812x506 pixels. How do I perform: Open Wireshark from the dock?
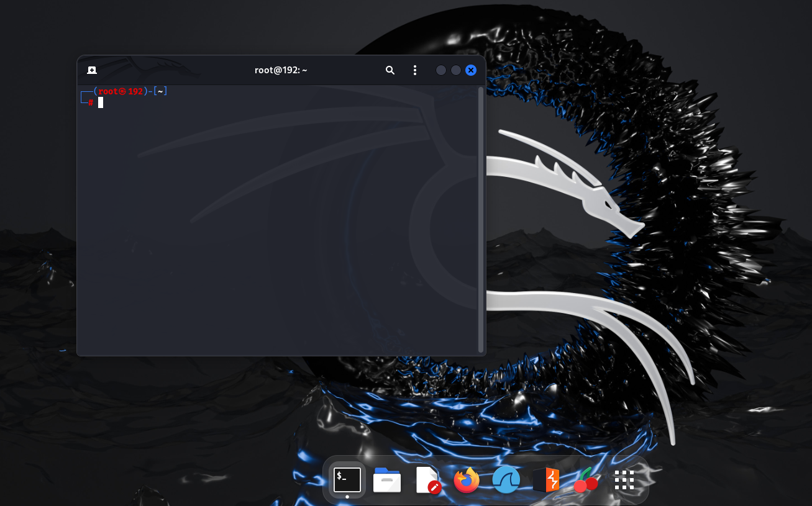point(506,480)
